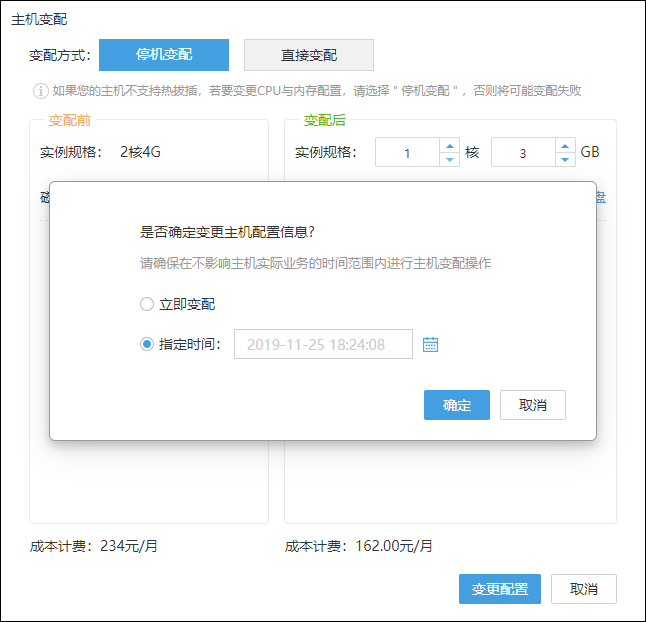The width and height of the screenshot is (646, 622).
Task: Click 取消 in the confirmation dialog
Action: (x=533, y=405)
